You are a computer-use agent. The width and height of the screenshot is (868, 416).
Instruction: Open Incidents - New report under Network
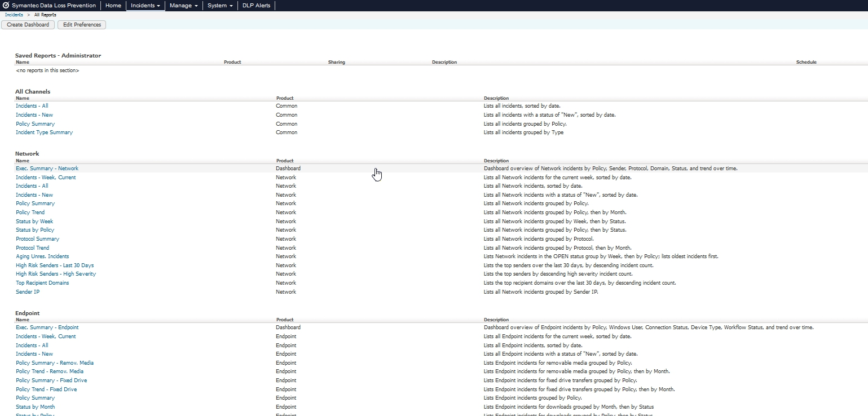tap(34, 195)
